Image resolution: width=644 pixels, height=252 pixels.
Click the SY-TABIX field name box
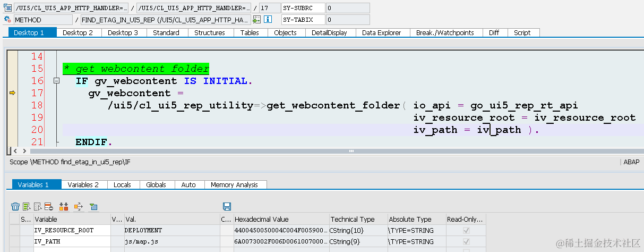pyautogui.click(x=303, y=20)
